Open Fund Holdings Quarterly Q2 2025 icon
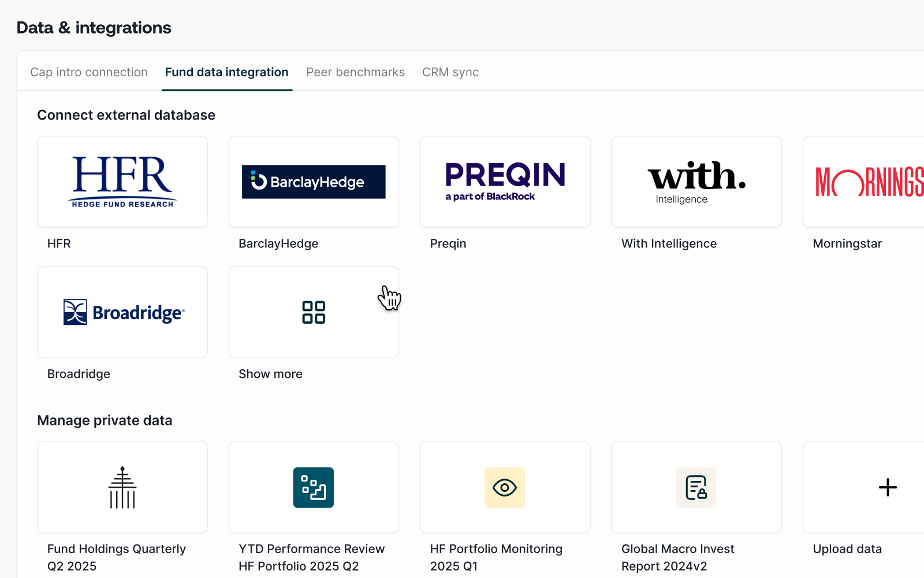 click(122, 487)
